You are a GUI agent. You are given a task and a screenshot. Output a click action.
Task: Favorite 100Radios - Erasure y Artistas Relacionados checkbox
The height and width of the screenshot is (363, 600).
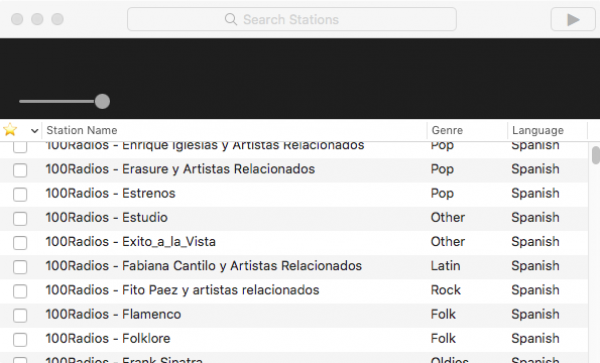point(20,170)
